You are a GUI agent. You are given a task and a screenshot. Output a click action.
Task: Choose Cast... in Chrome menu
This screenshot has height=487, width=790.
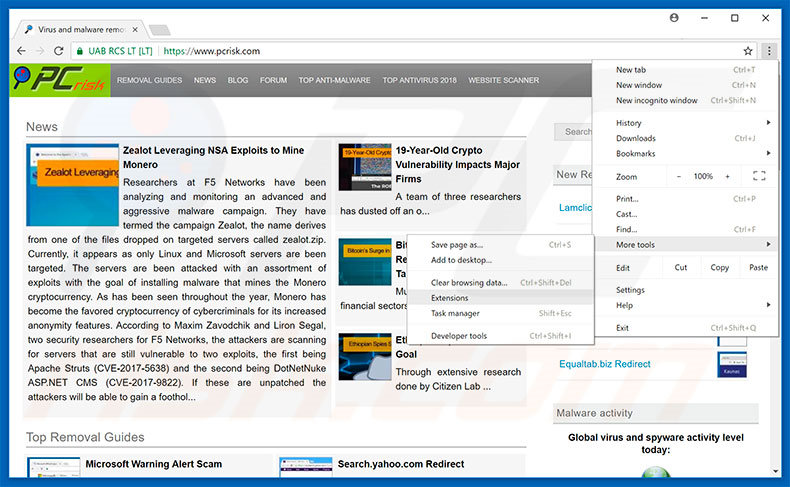[686, 214]
